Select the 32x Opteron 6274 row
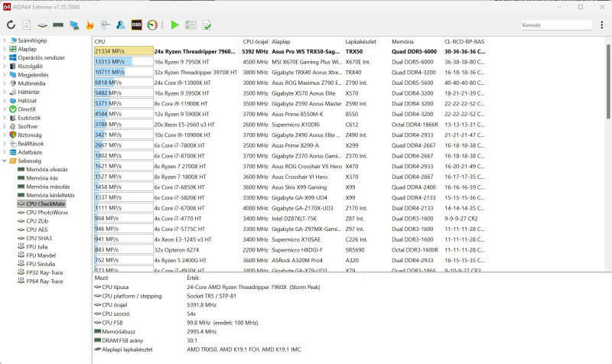Screen dimensions: 612x364 point(290,250)
